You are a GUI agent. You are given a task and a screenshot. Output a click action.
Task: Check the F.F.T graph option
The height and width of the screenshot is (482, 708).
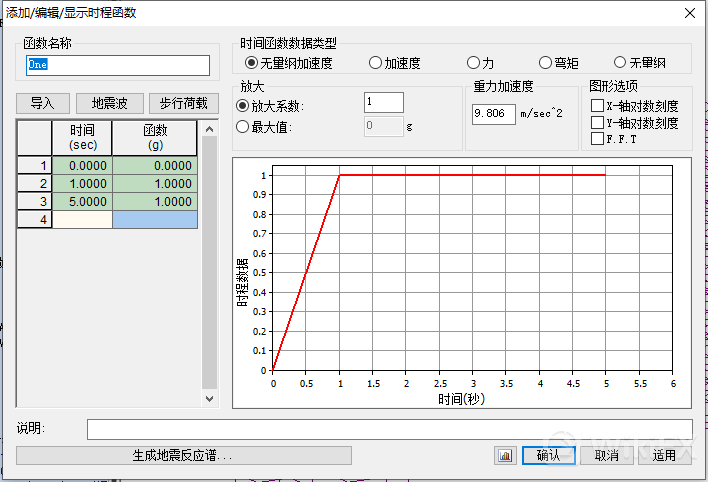click(x=597, y=139)
